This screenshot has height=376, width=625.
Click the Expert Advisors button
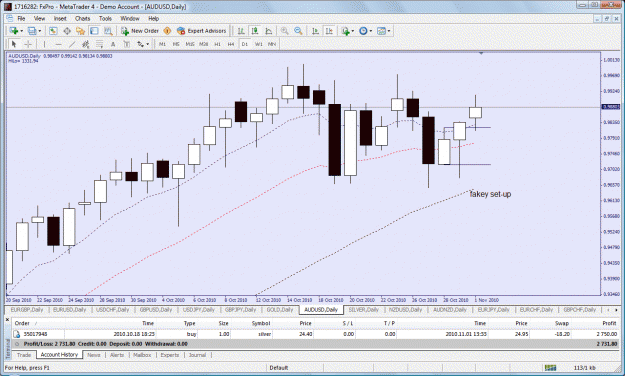click(202, 31)
